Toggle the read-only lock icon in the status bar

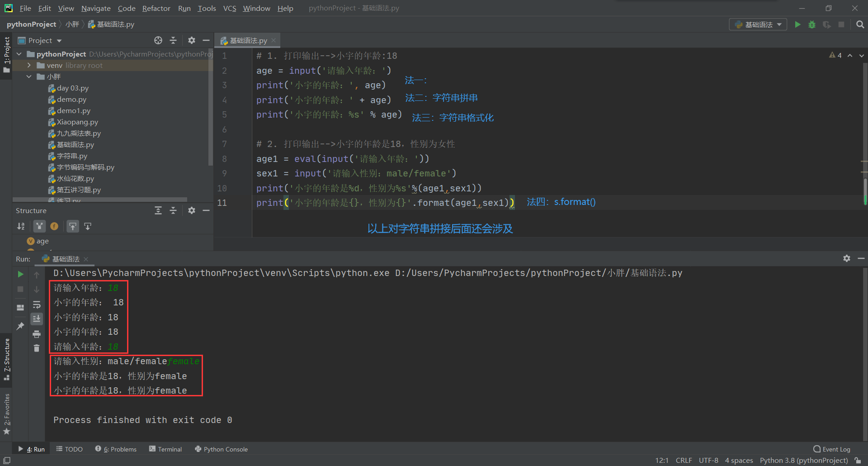[x=858, y=461]
